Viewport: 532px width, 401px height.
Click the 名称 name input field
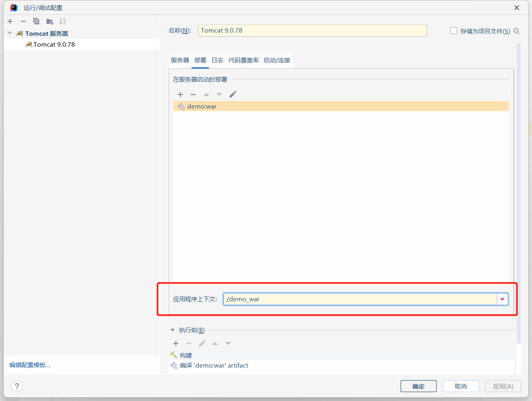coord(312,31)
